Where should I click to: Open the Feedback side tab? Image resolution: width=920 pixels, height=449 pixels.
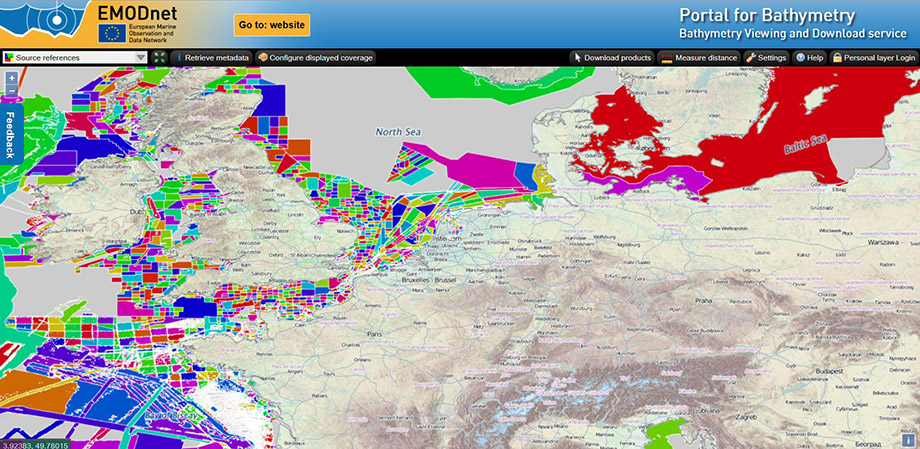tap(9, 133)
